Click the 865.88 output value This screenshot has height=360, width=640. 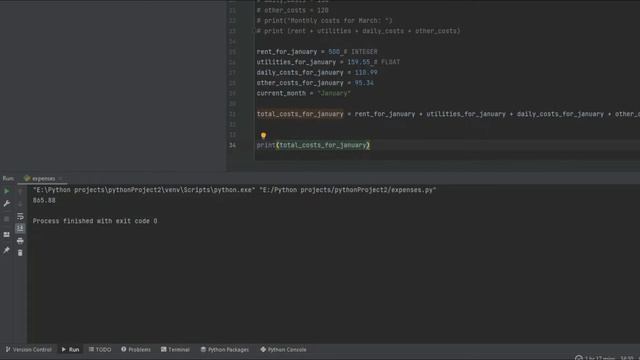click(44, 200)
